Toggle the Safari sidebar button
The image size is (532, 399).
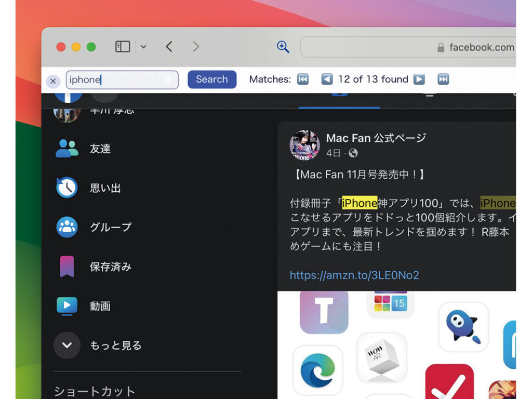pos(123,46)
